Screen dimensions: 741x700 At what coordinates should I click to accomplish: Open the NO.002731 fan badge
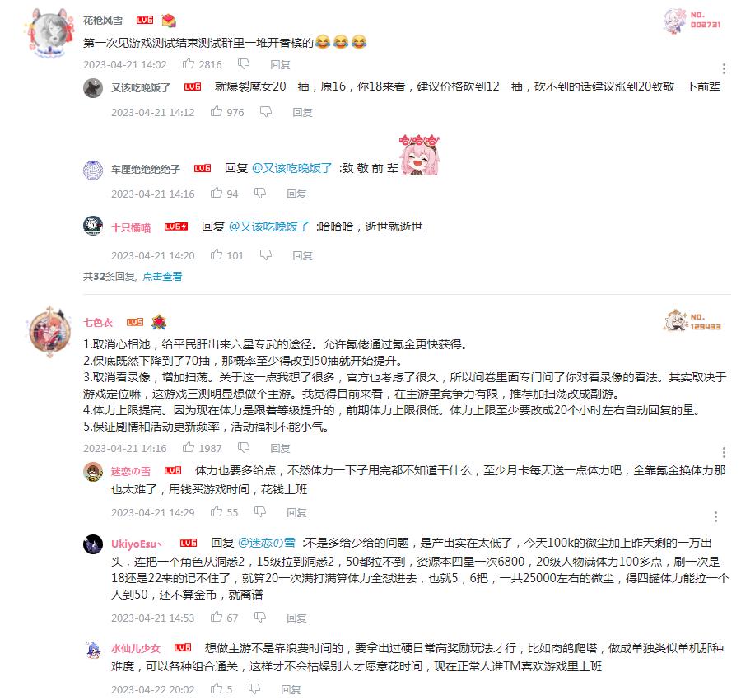pos(692,21)
